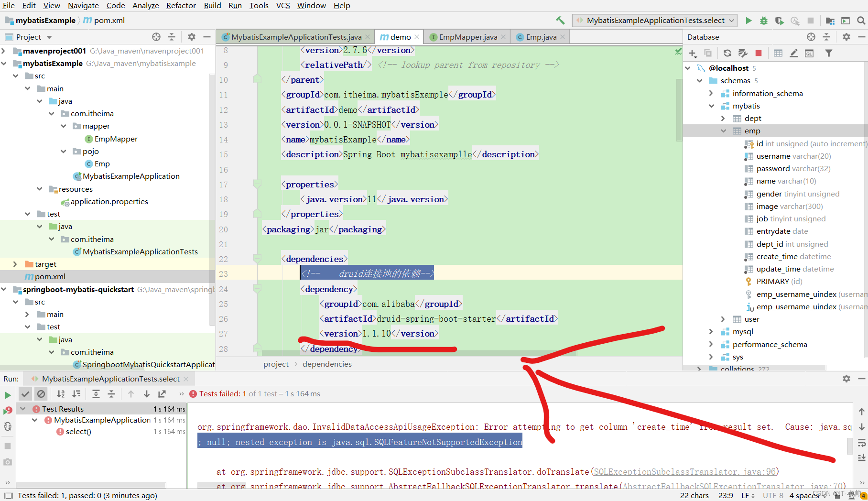Open Project panel settings gear

click(x=191, y=37)
